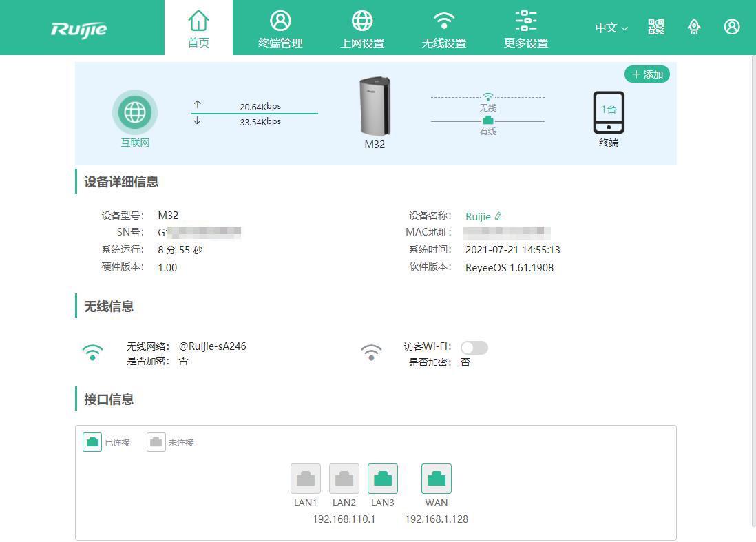
Task: Click the 设备详细信息 section heading
Action: (x=121, y=182)
